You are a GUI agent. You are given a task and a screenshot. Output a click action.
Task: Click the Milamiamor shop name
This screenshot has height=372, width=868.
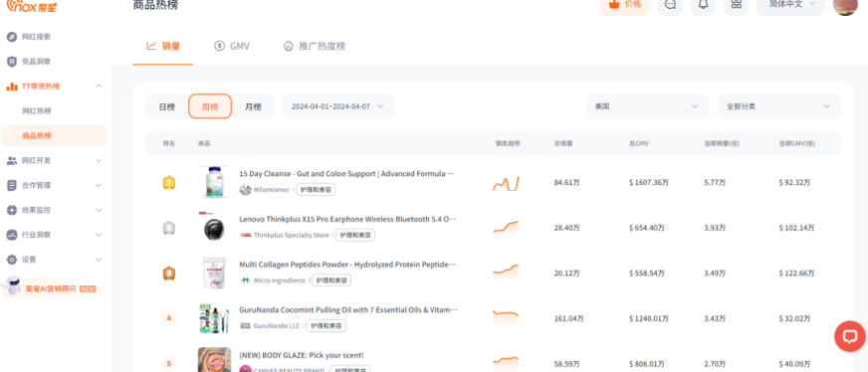[x=271, y=190]
